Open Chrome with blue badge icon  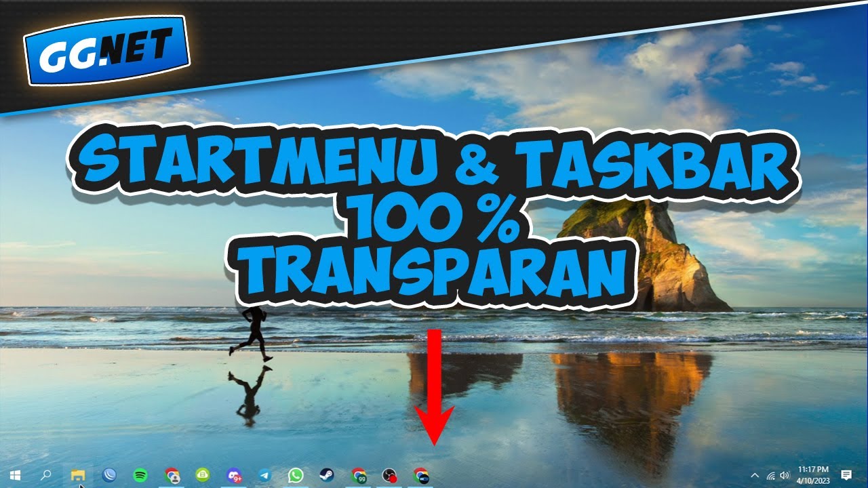[421, 476]
